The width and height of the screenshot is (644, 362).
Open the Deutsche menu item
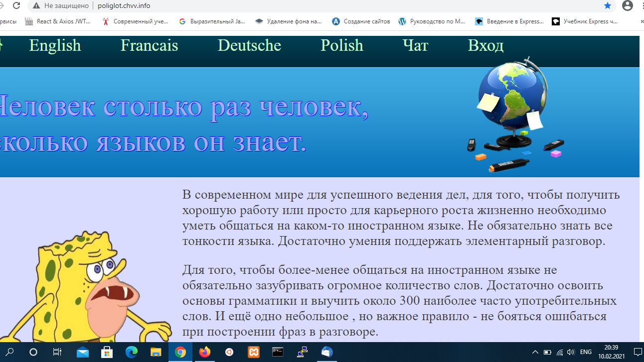[249, 45]
